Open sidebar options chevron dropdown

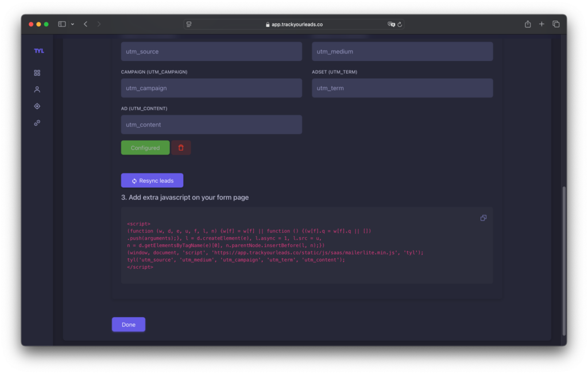pyautogui.click(x=73, y=24)
